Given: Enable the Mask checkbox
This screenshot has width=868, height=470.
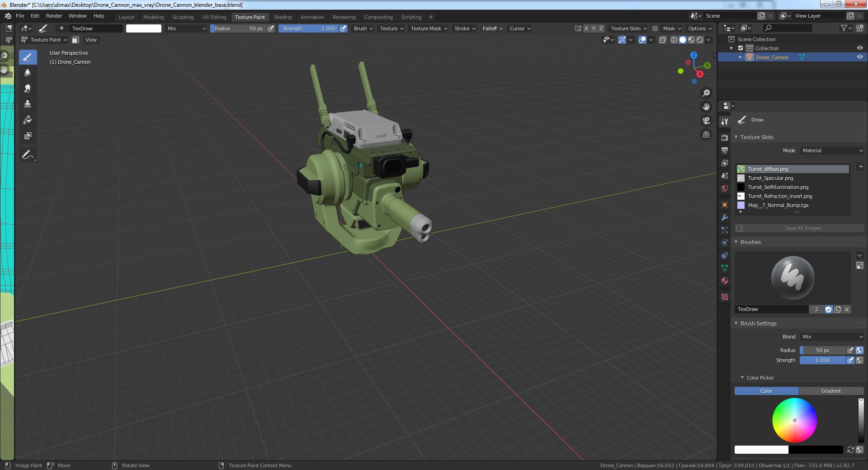Looking at the screenshot, I should (655, 28).
